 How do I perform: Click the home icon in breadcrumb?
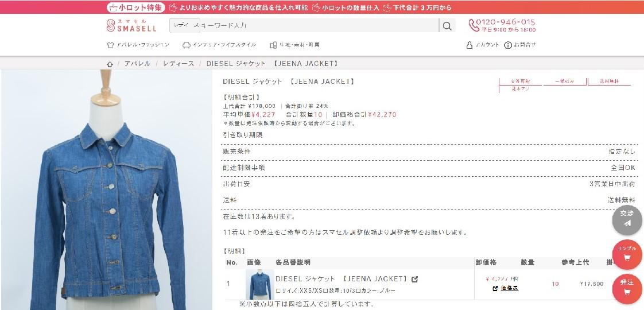tap(110, 64)
